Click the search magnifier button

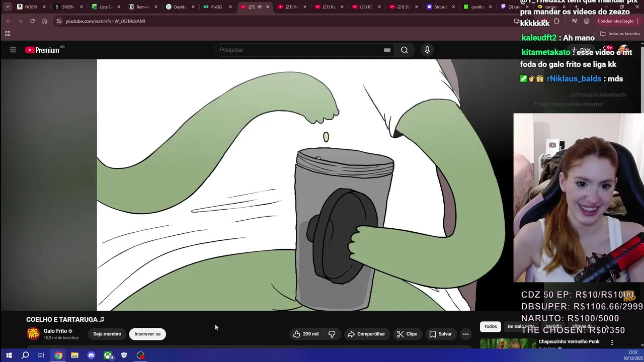point(405,50)
